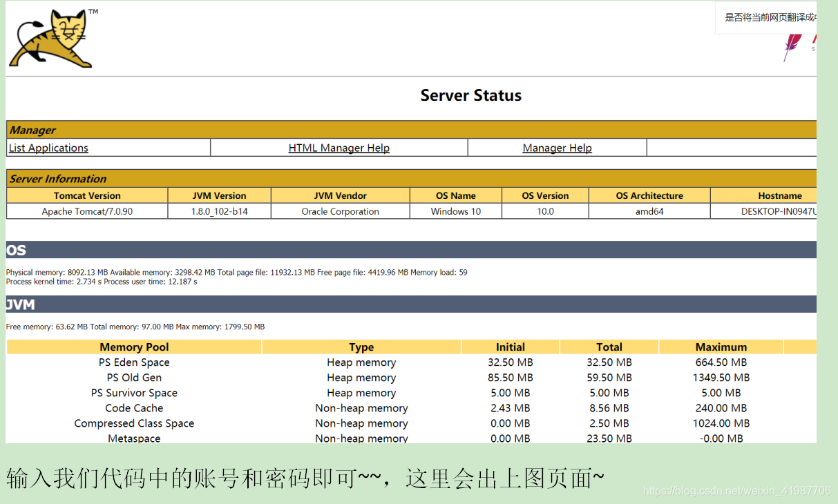Click Non-heap memory type for Code Cache
838x504 pixels.
pyautogui.click(x=361, y=408)
